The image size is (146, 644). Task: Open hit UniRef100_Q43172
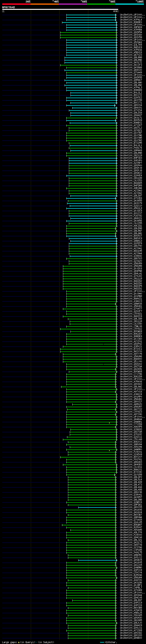(x=131, y=63)
